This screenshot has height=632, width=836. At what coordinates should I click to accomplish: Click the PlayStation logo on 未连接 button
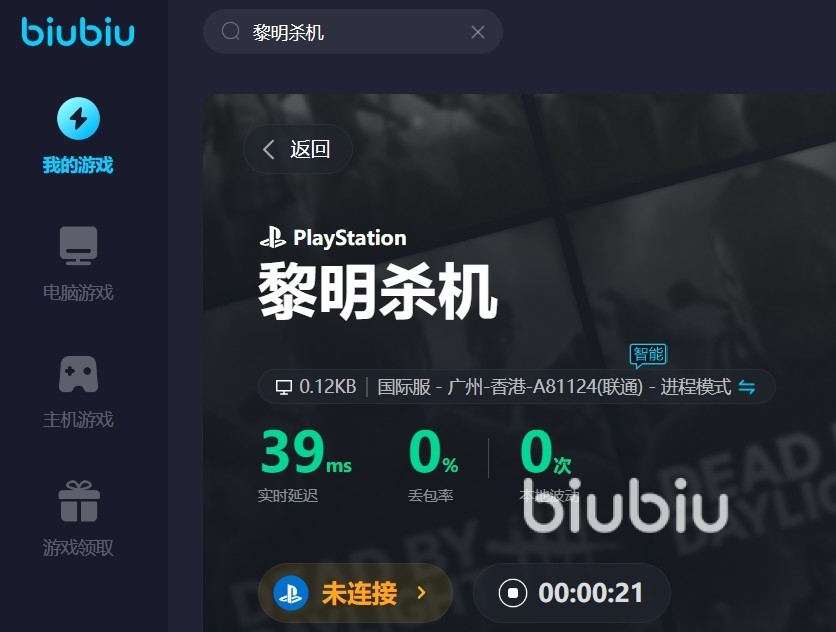[x=291, y=593]
